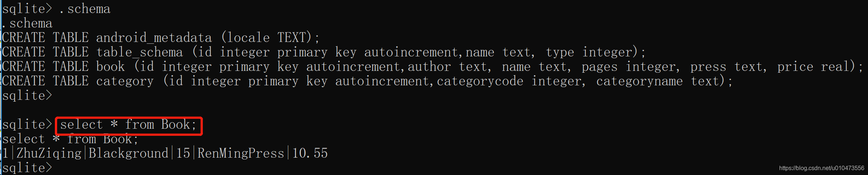Click 'categorycode integer' column definition
868x175 pixels.
(x=509, y=81)
